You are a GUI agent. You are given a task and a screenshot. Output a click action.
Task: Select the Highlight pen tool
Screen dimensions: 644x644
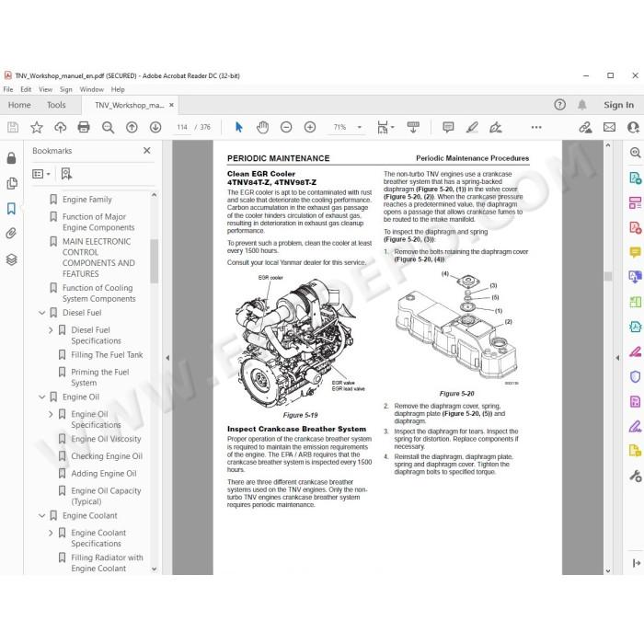coord(472,127)
